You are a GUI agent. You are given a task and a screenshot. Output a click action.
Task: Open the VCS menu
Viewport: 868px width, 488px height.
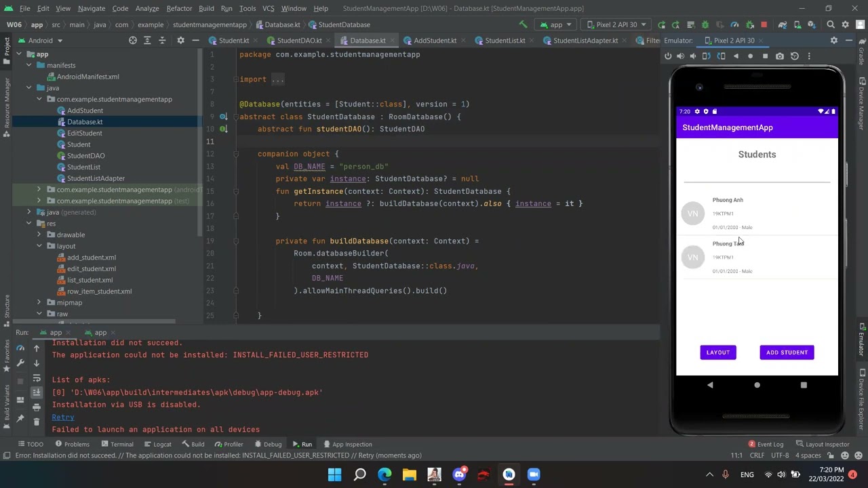[x=269, y=8]
